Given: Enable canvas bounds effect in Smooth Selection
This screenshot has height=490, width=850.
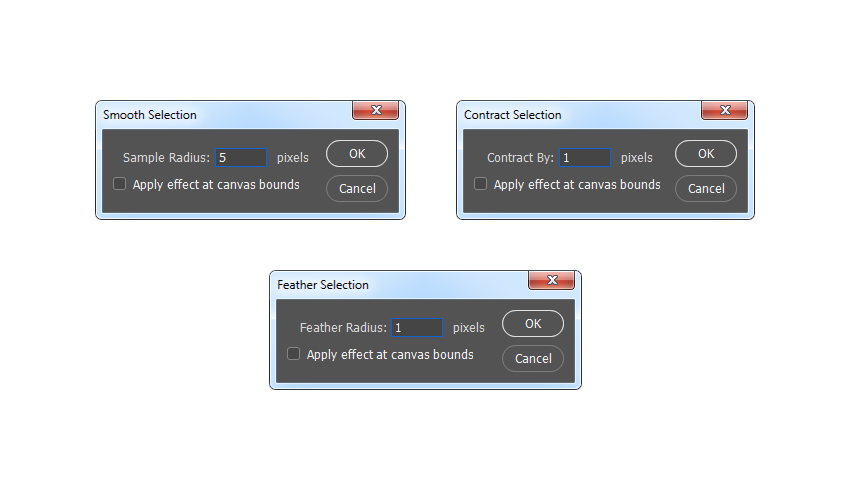Looking at the screenshot, I should point(119,184).
